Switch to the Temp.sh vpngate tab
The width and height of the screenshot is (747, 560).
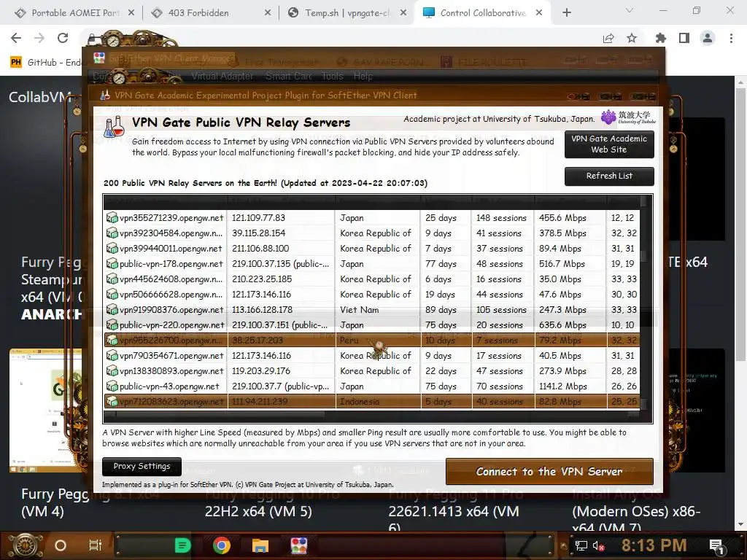coord(348,13)
